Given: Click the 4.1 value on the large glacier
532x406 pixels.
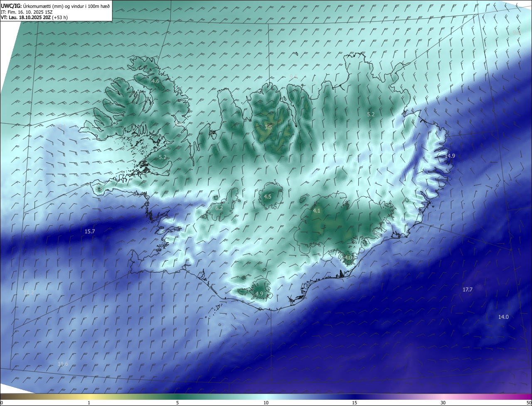Looking at the screenshot, I should pyautogui.click(x=317, y=211).
